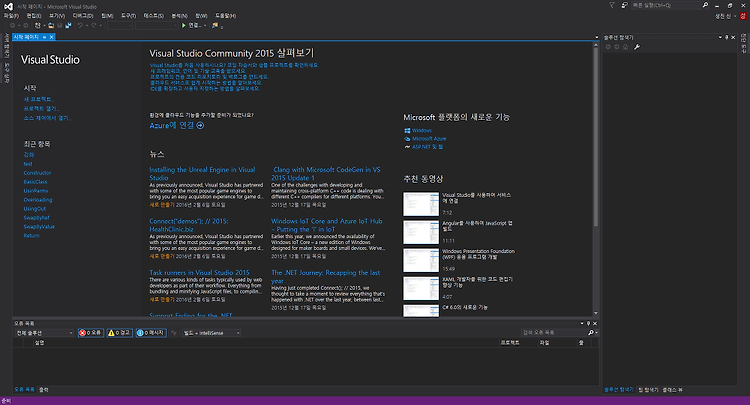Open the recent item BasicClass

coord(35,182)
